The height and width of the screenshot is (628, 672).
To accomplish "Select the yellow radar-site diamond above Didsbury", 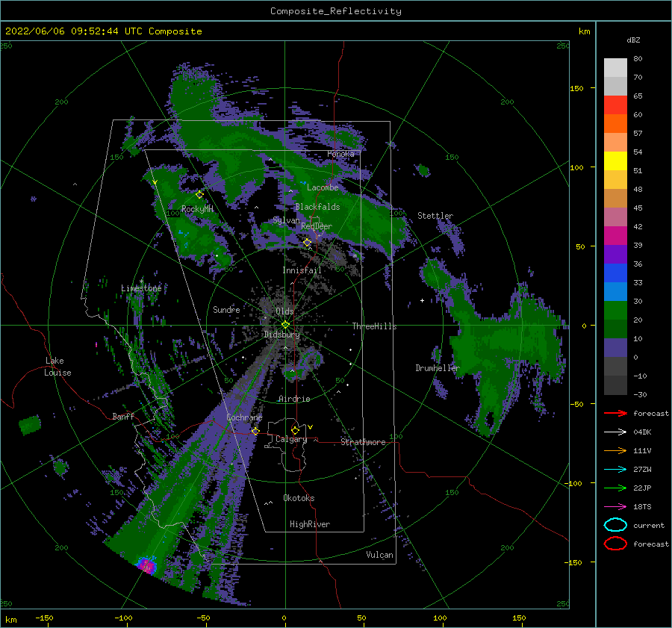I will click(285, 325).
